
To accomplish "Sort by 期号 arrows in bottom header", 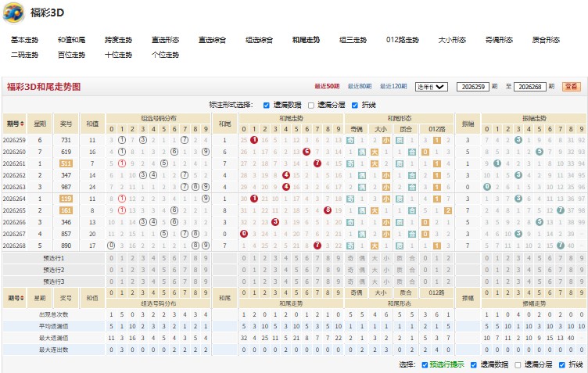I will coord(22,298).
